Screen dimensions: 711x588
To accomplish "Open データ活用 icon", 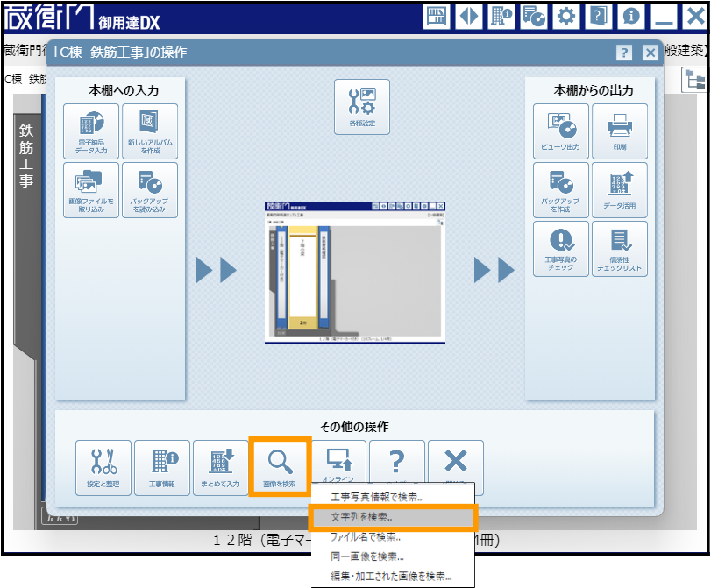I will (620, 190).
